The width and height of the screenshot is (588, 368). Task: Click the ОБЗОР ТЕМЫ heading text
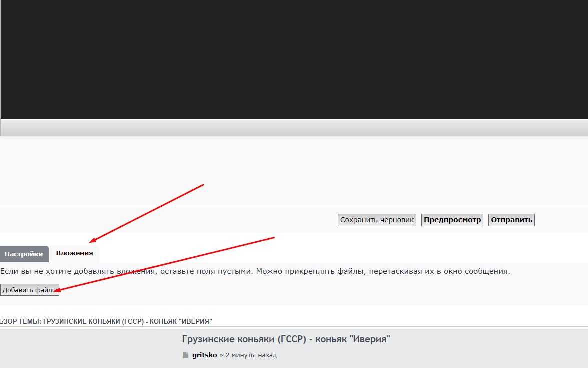(x=106, y=321)
